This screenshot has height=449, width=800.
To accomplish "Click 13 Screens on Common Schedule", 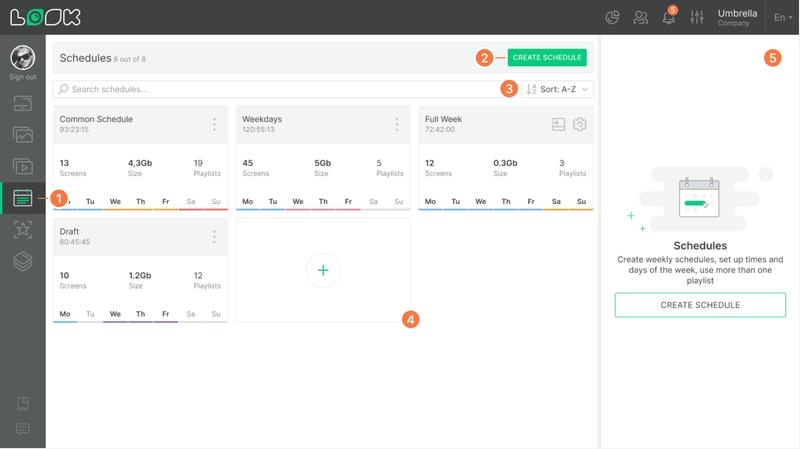I will click(73, 168).
